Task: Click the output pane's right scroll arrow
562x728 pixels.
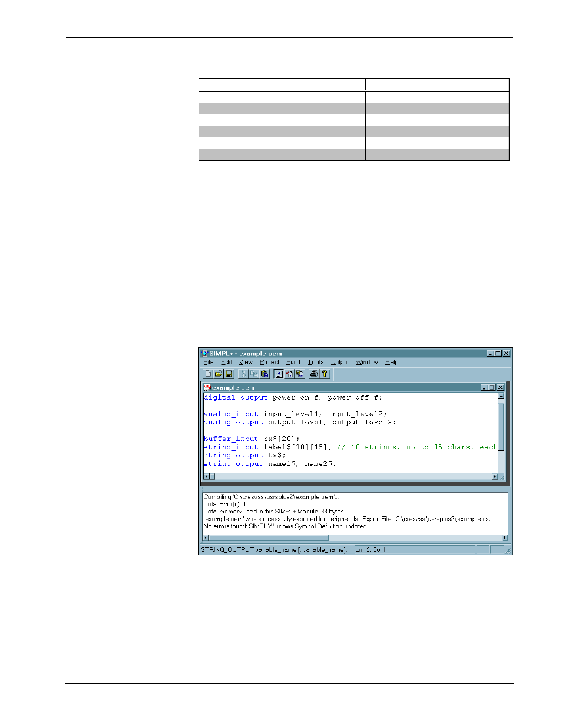Action: [505, 538]
